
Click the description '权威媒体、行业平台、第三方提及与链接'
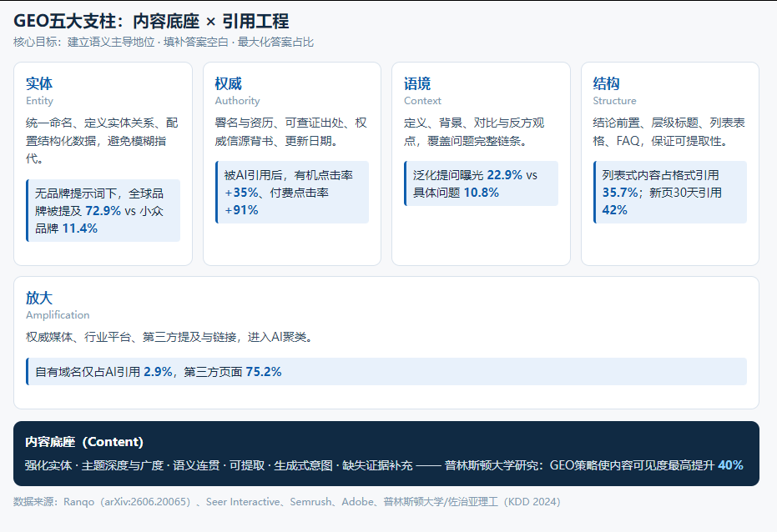tap(170, 338)
